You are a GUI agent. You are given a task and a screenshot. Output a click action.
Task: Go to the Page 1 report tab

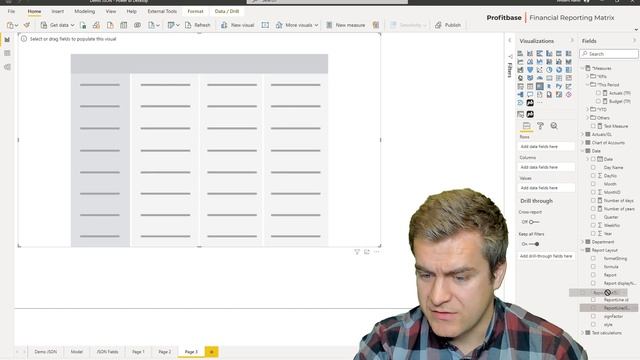click(x=138, y=351)
